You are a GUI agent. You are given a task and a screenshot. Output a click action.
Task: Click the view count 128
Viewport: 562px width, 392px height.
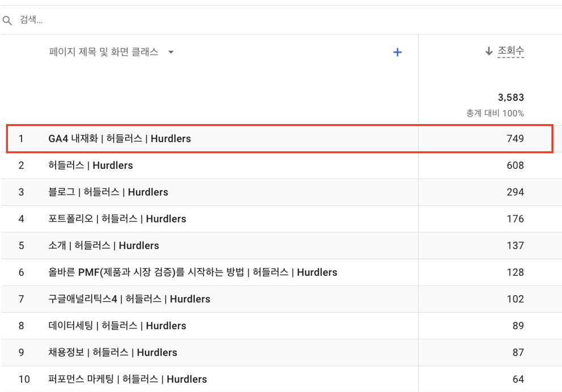click(515, 272)
